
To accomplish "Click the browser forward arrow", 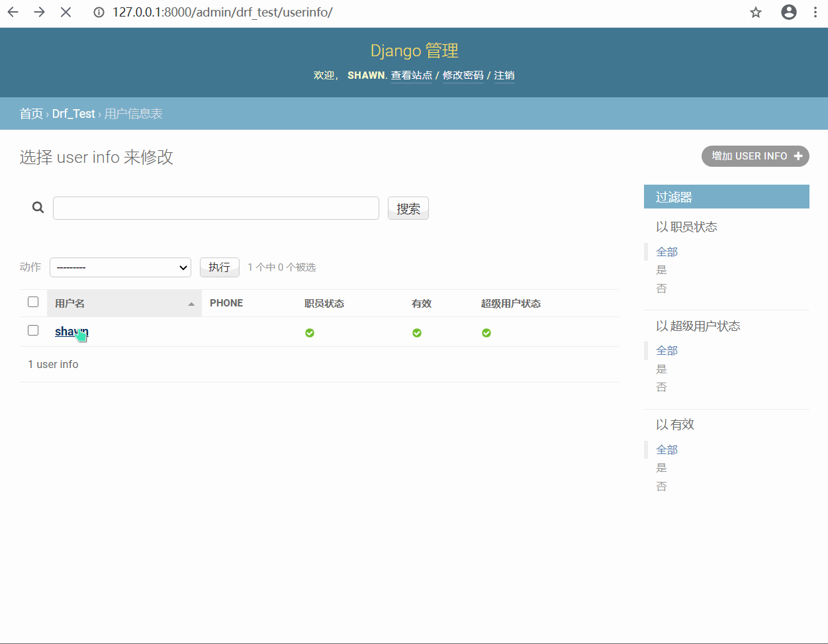I will point(39,12).
